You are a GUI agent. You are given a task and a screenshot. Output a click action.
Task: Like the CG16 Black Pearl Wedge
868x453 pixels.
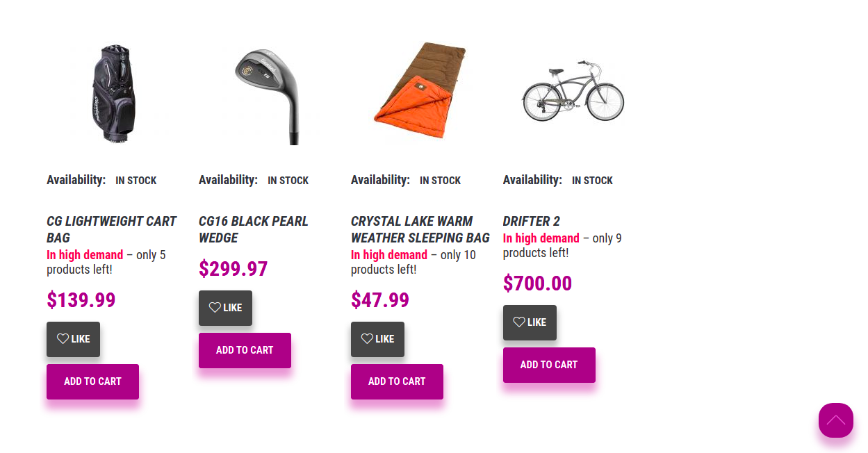pos(225,308)
